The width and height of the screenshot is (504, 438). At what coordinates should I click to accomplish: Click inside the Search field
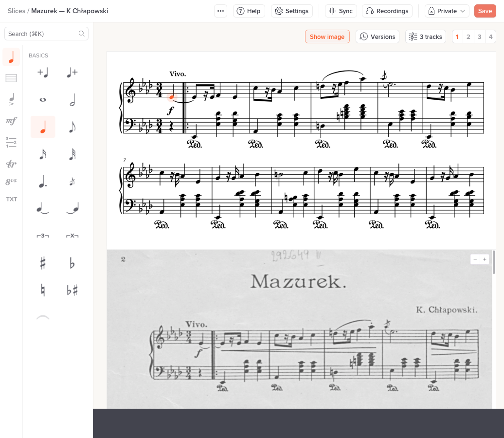pyautogui.click(x=46, y=34)
